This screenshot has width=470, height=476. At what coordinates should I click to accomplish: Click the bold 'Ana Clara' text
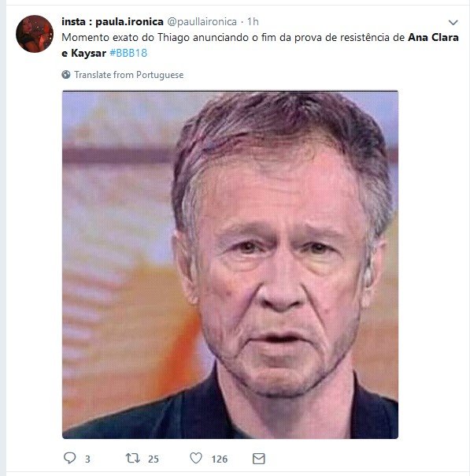(x=433, y=37)
